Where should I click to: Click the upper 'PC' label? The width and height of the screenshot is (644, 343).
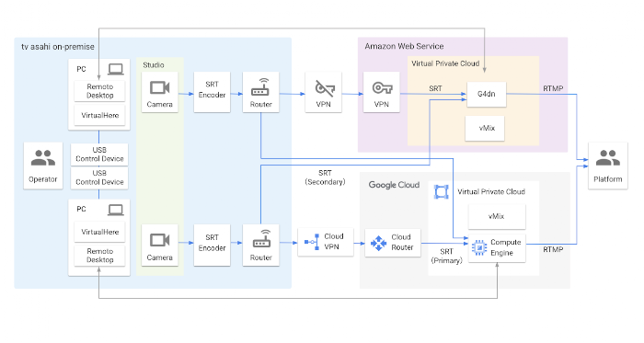pos(81,69)
